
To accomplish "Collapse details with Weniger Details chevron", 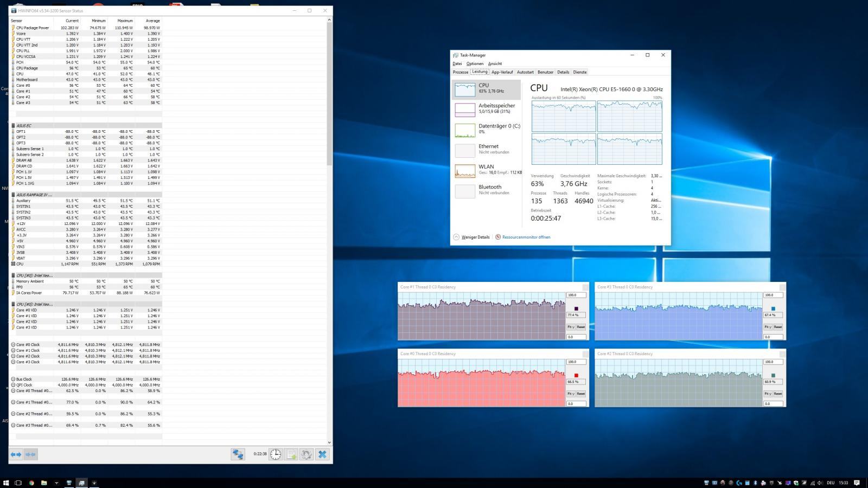I will 456,237.
